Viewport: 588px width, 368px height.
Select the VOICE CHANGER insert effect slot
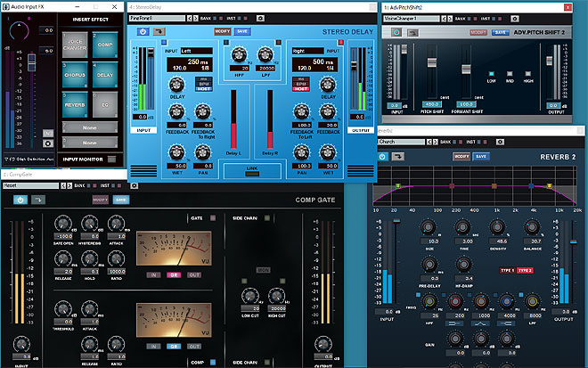[x=75, y=45]
